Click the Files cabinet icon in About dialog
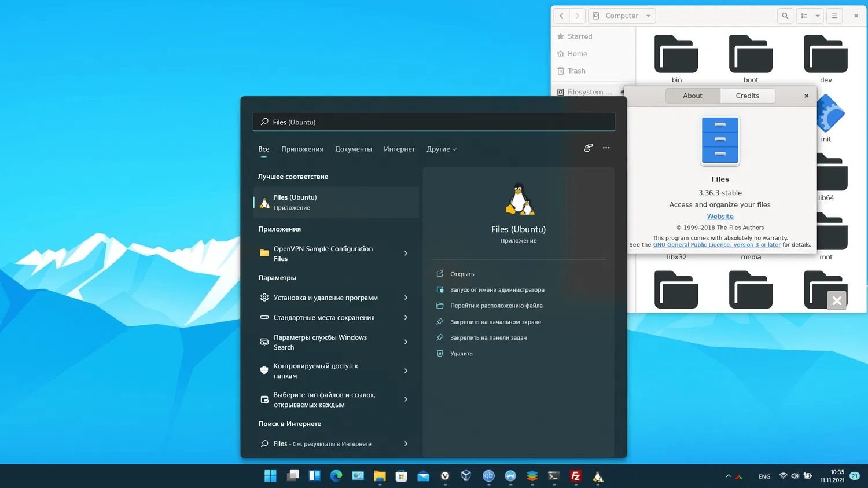Screen dimensions: 868x488 click(720, 141)
